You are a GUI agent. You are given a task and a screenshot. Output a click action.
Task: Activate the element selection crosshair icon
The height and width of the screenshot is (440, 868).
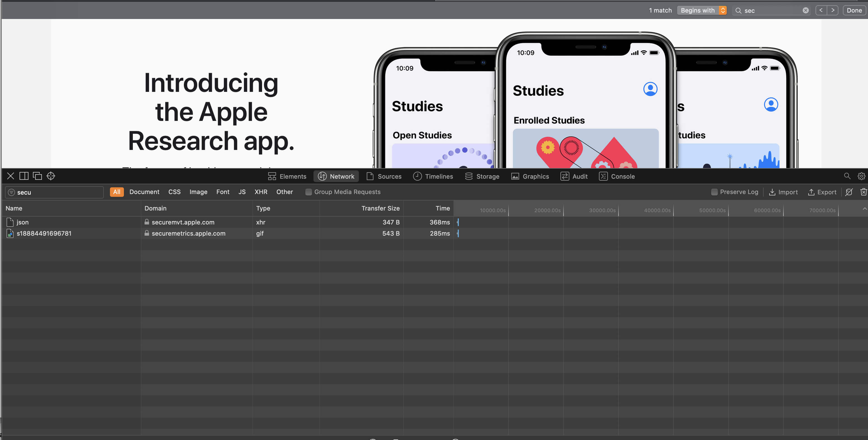click(x=51, y=176)
